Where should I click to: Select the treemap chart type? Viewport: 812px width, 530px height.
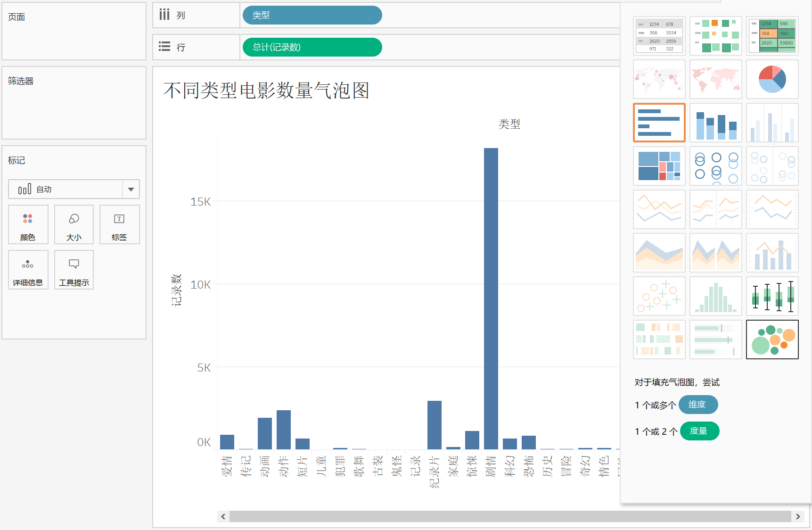click(x=659, y=166)
